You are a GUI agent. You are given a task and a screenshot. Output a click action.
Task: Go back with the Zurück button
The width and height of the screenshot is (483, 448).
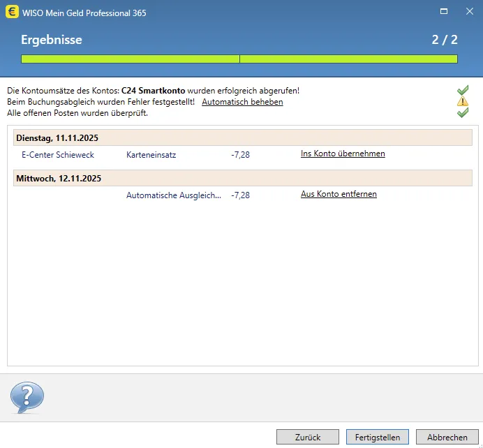click(x=308, y=437)
